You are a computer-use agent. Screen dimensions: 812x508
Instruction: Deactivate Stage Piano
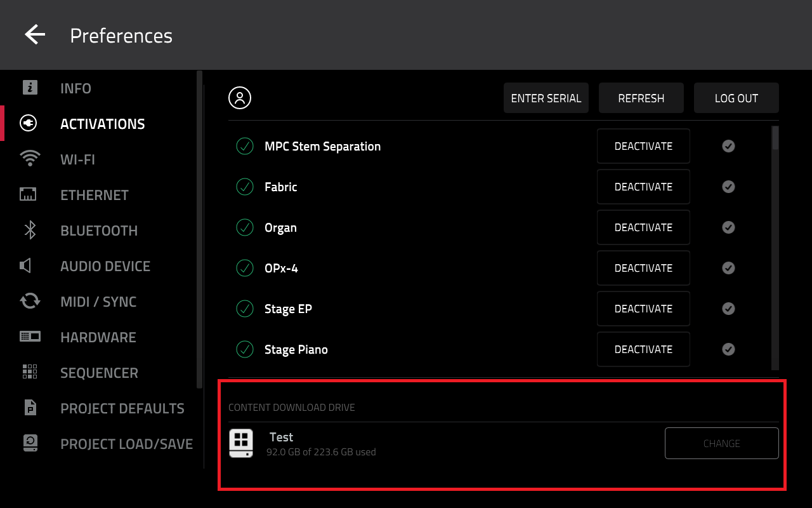click(643, 349)
